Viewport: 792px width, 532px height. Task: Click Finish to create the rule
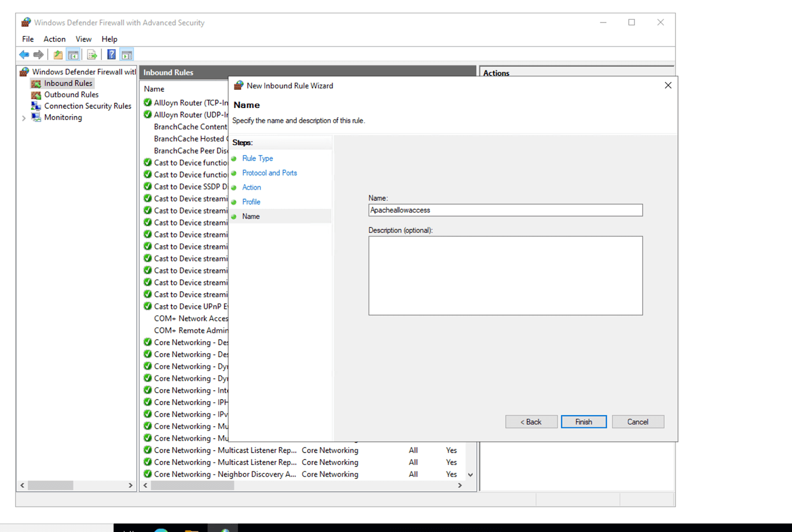point(584,422)
